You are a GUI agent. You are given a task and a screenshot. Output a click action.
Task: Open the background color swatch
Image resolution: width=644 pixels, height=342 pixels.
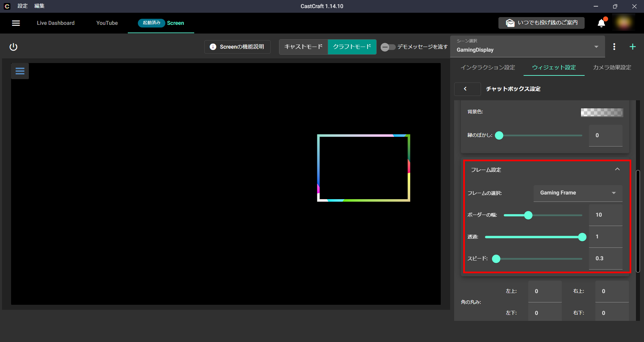click(x=602, y=112)
